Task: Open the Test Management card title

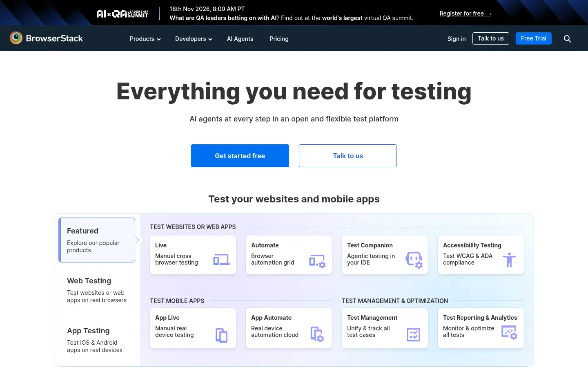Action: point(372,318)
